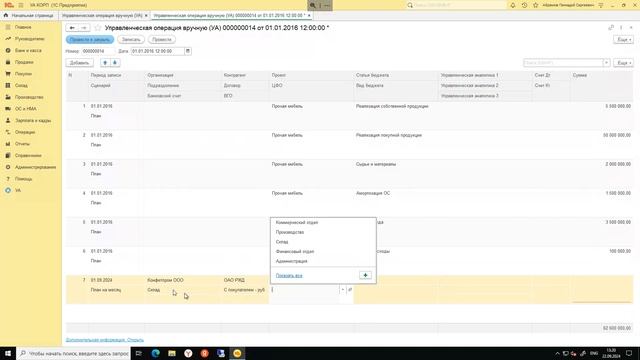Focus the global search box in title bar
The image size is (640, 360).
click(456, 5)
